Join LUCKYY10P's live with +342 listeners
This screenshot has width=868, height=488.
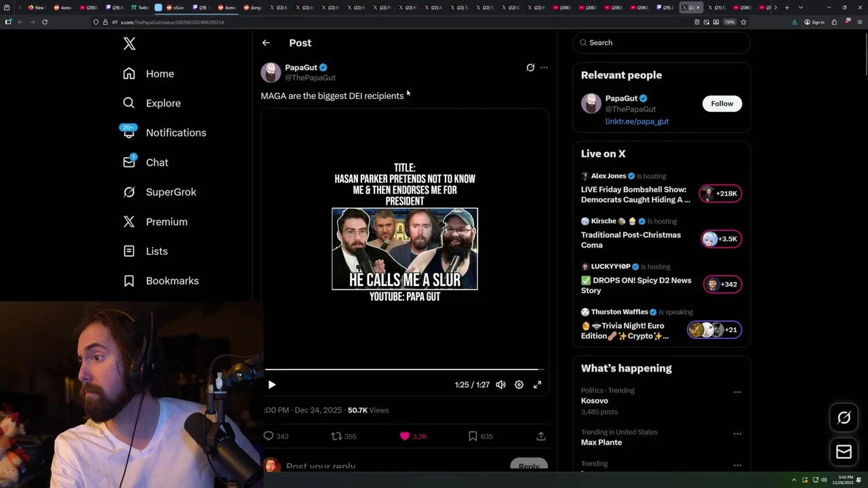(x=722, y=285)
